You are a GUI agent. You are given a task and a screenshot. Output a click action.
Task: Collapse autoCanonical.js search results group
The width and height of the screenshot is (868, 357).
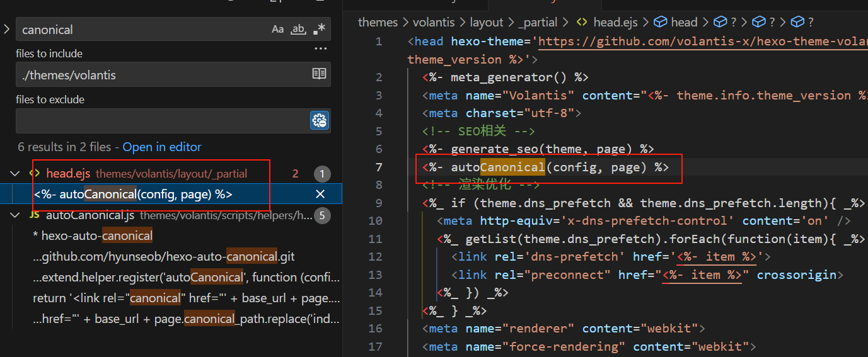(15, 215)
